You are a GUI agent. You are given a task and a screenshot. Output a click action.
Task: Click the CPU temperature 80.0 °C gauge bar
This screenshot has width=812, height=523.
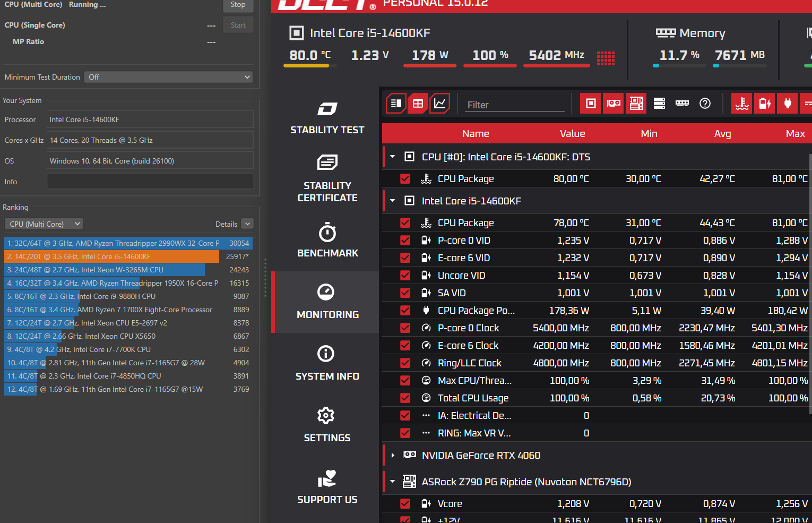coord(310,66)
